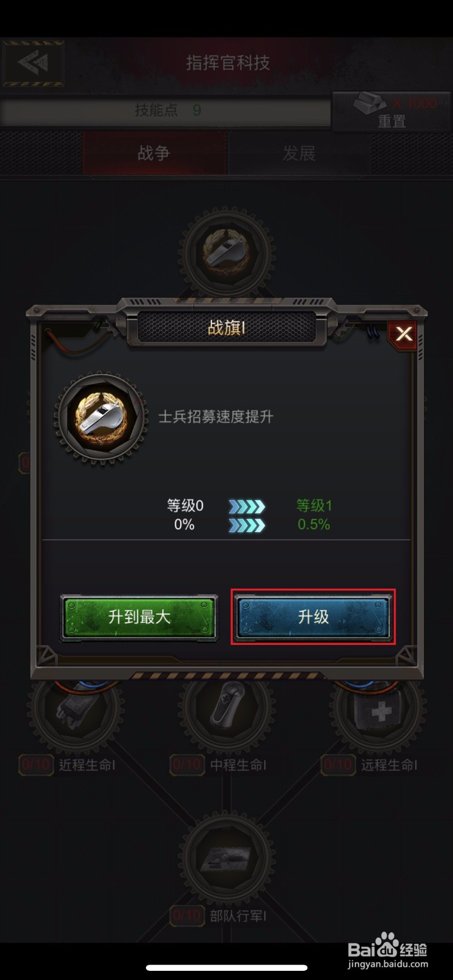Click the 指挥官科技 header title
This screenshot has height=980, width=453.
[227, 63]
